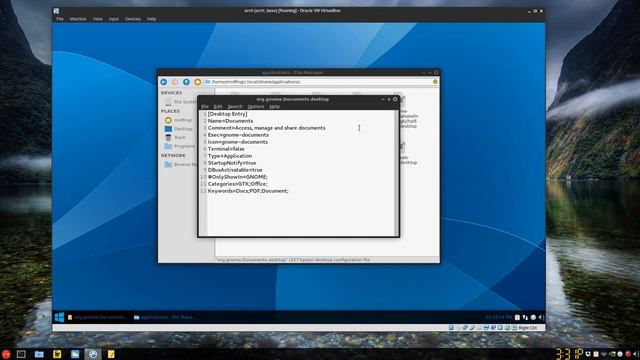Click the image viewer host taskbar icon
640x360 pixels.
pyautogui.click(x=75, y=354)
